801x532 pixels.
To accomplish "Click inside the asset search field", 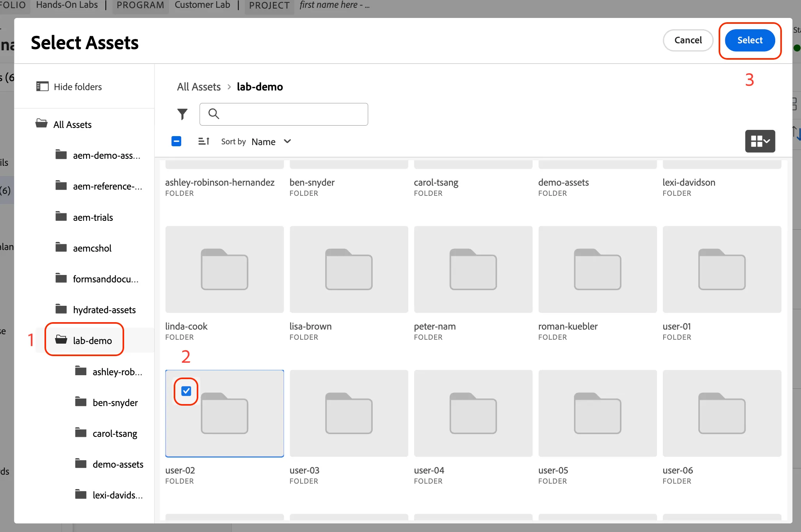I will [x=284, y=114].
